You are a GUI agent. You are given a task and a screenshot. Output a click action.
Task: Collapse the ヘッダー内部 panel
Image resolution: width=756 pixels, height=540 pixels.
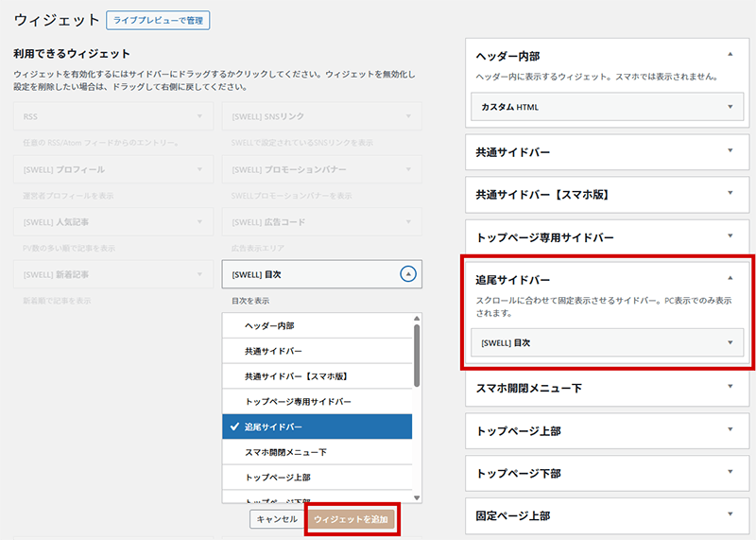click(730, 56)
